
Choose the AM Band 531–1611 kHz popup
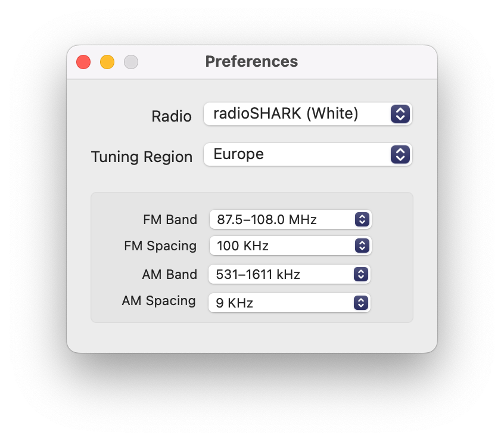290,274
